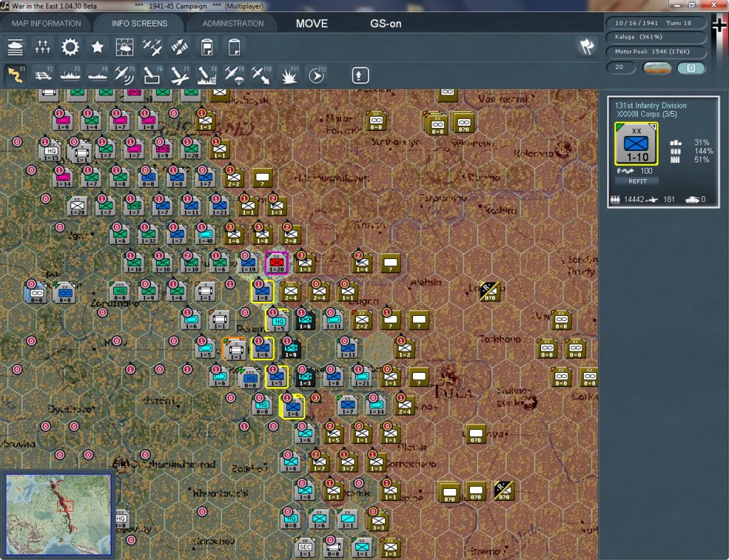
Task: Click the Kaluga (361%) location field
Action: coord(656,37)
